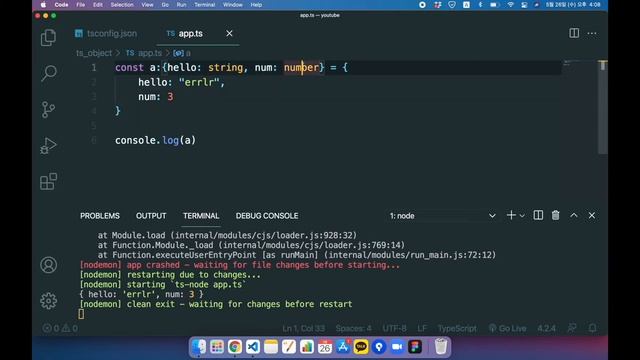Open the File menu
This screenshot has height=360, width=640.
81,5
